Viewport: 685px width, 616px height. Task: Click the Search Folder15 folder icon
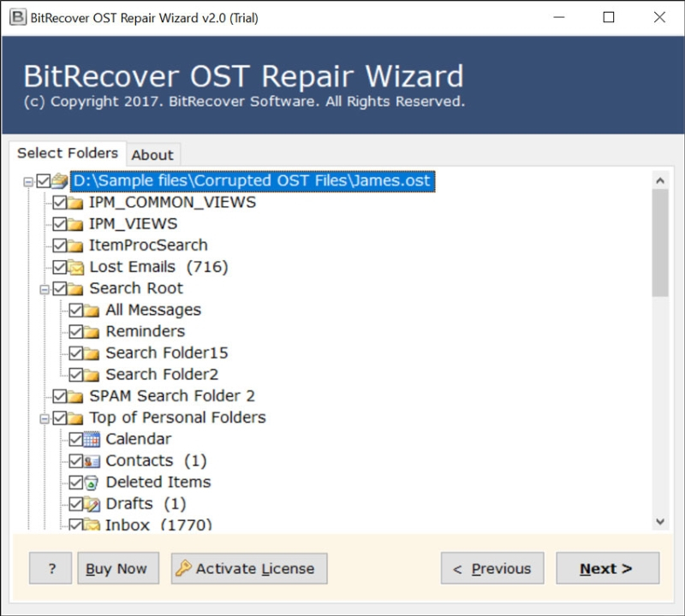click(x=92, y=352)
